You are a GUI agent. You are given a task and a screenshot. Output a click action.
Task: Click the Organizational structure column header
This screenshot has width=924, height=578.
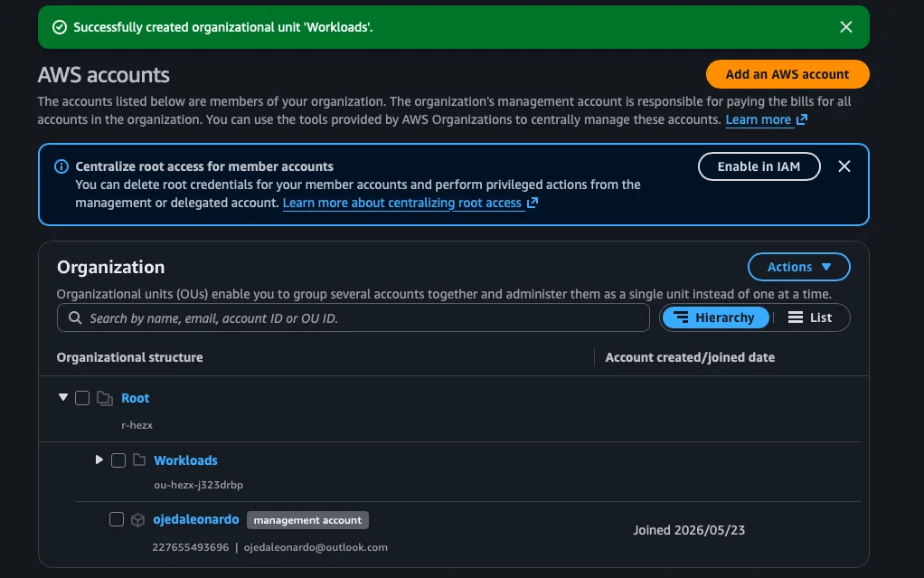[x=129, y=357]
